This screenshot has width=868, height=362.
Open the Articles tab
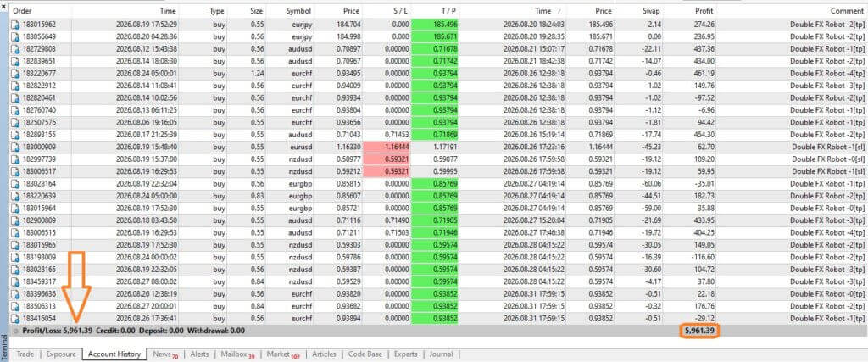324,354
